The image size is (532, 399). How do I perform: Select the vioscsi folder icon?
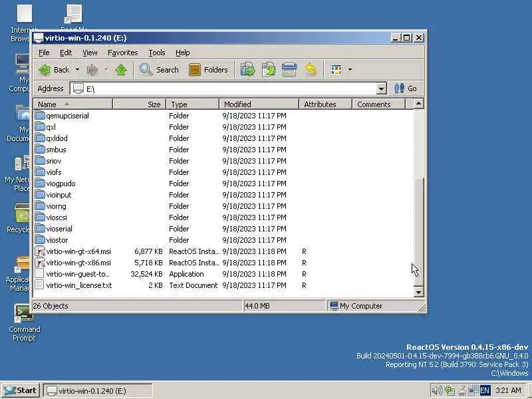pos(40,217)
